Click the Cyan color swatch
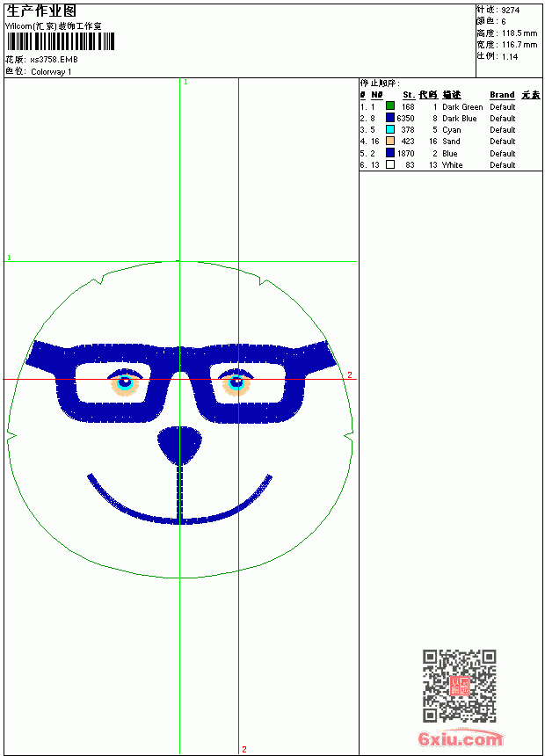This screenshot has width=545, height=756. tap(390, 129)
